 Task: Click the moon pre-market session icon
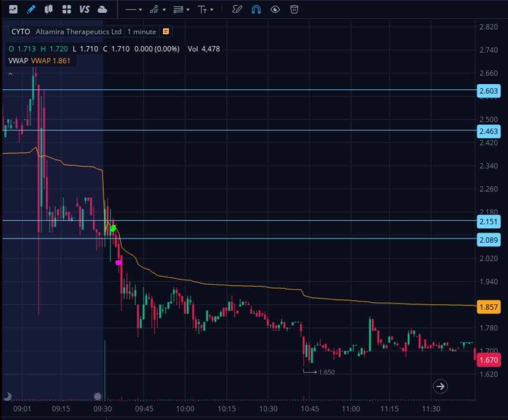8,396
